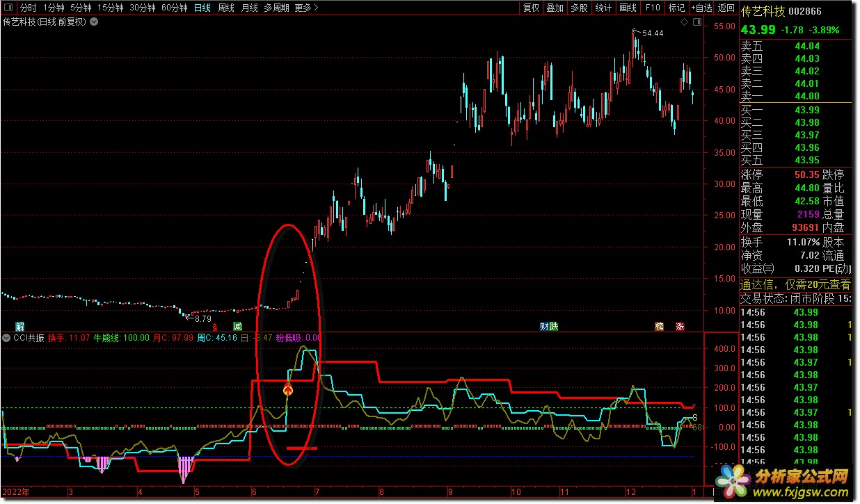Switch to the 分时 period tab
The height and width of the screenshot is (504, 860).
click(28, 8)
